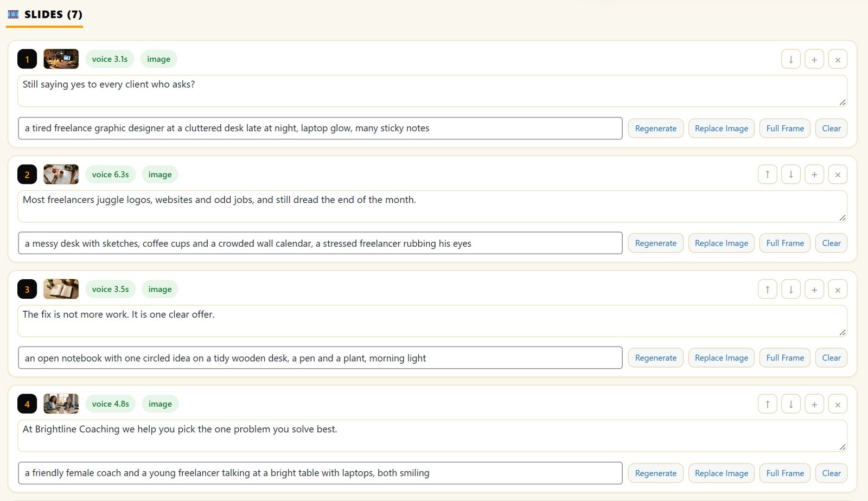Move slide 2 down with arrow icon
Viewport: 868px width, 501px height.
click(791, 174)
